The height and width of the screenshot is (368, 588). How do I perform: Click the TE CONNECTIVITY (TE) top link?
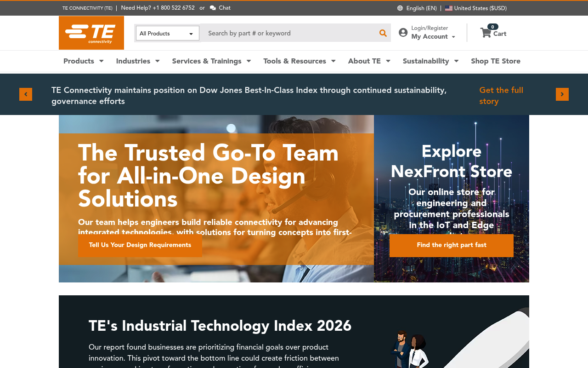tap(87, 8)
